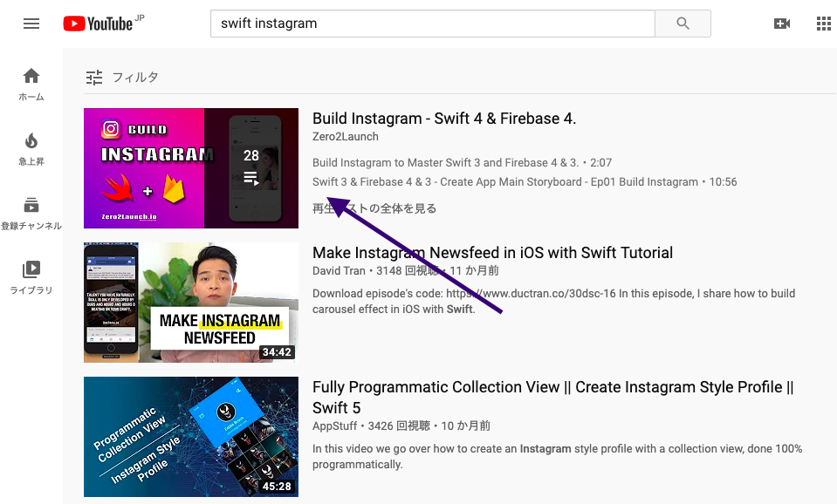Image resolution: width=837 pixels, height=504 pixels.
Task: Click the 3148 回視聴 view count text
Action: coord(408,271)
